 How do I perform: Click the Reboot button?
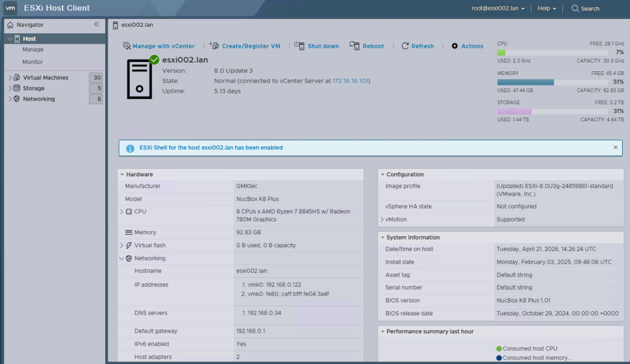367,45
